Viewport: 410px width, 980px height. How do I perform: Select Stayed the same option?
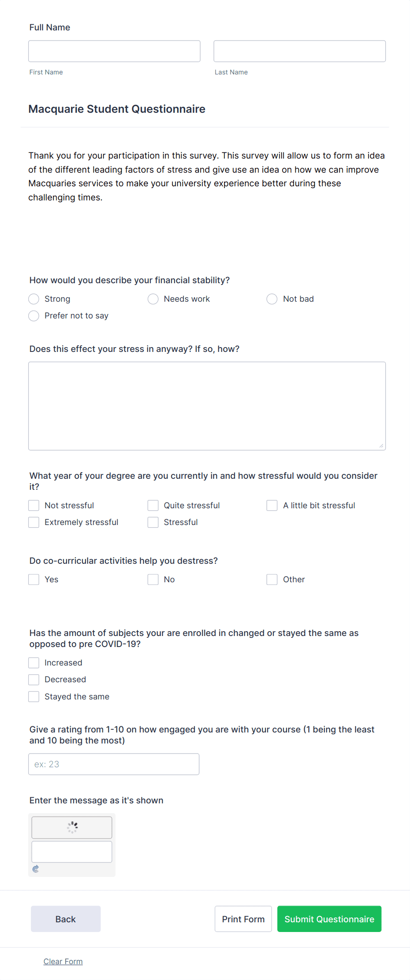34,696
